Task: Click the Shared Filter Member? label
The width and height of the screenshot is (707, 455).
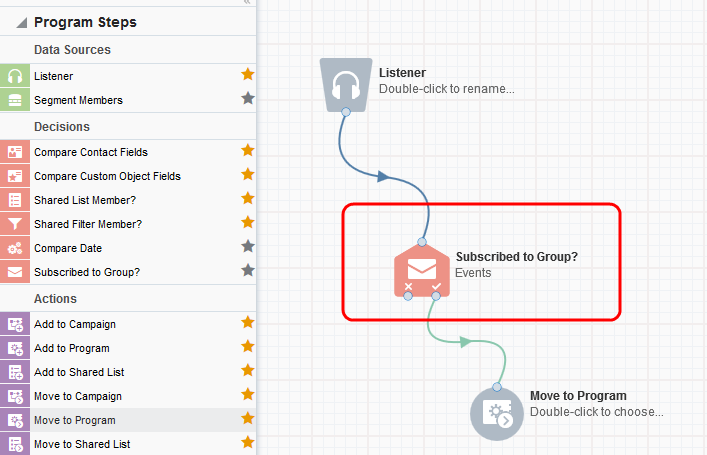Action: tap(88, 224)
